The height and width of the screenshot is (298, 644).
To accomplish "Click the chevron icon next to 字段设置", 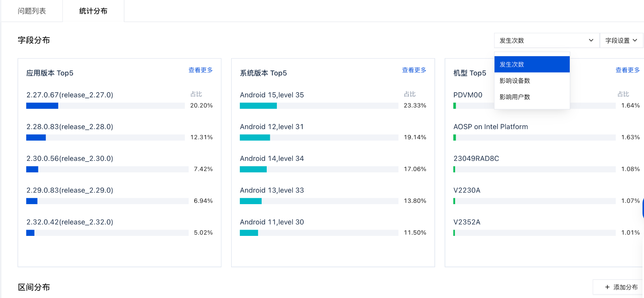I will coord(635,40).
